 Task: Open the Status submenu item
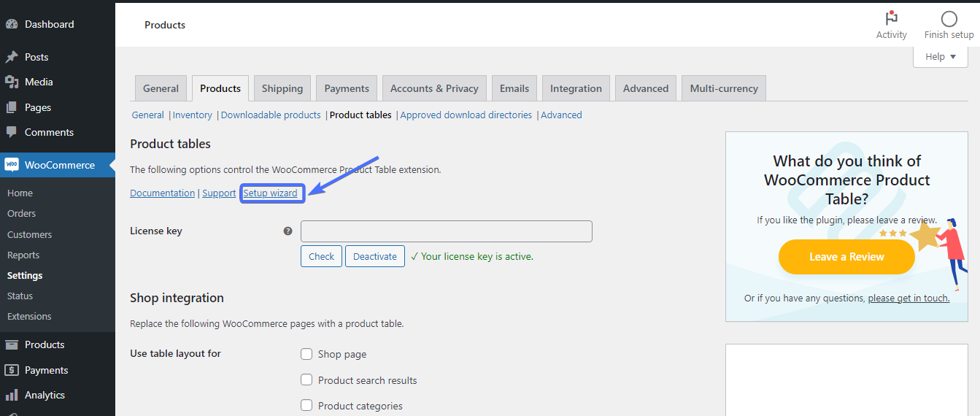20,296
